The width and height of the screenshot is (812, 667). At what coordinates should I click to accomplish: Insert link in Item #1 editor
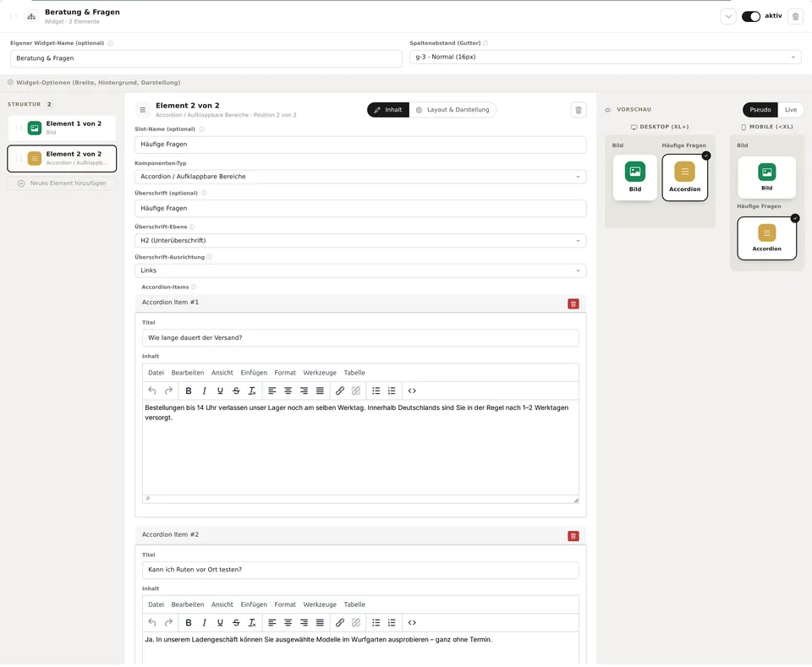[340, 391]
